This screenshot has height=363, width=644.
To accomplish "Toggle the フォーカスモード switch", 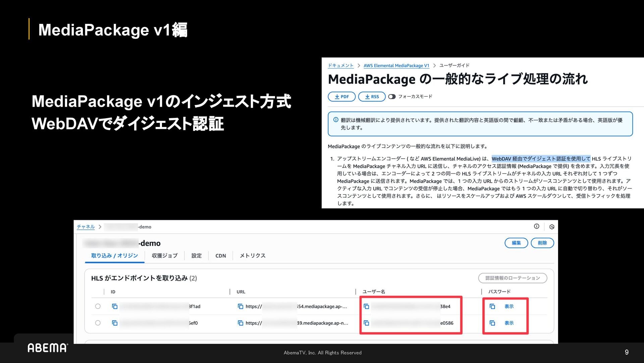I will 392,97.
